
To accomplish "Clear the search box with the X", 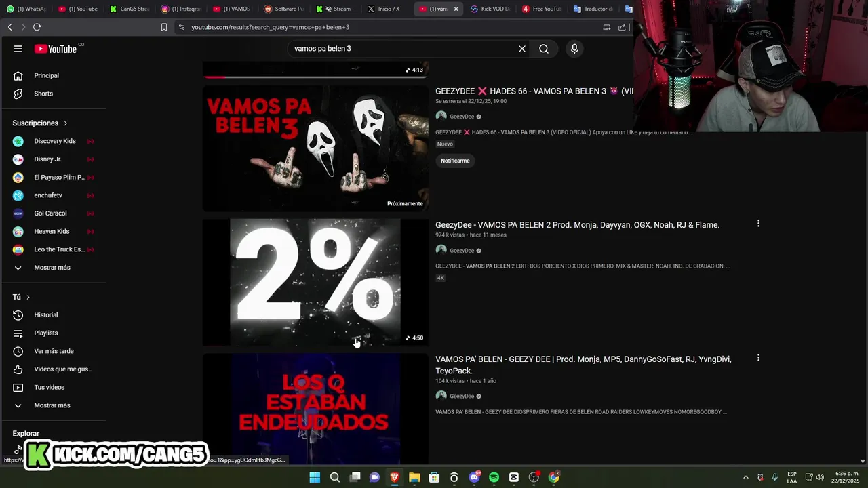I will (522, 49).
